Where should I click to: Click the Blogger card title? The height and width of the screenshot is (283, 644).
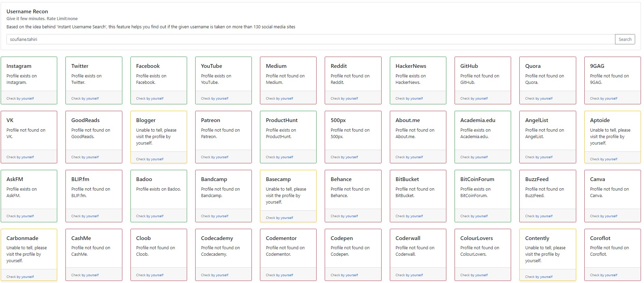146,120
